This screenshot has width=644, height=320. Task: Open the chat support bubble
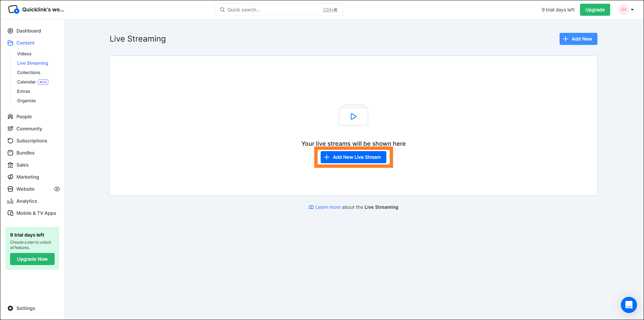pyautogui.click(x=629, y=305)
